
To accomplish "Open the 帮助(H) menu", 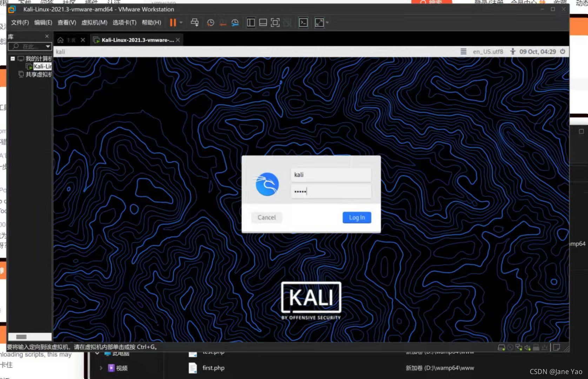I will point(152,22).
